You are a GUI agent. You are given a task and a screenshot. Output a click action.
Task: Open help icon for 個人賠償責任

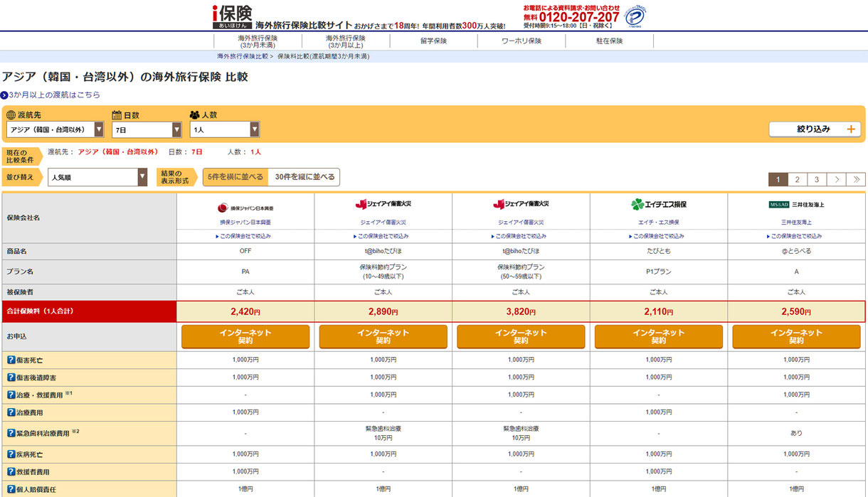(11, 489)
